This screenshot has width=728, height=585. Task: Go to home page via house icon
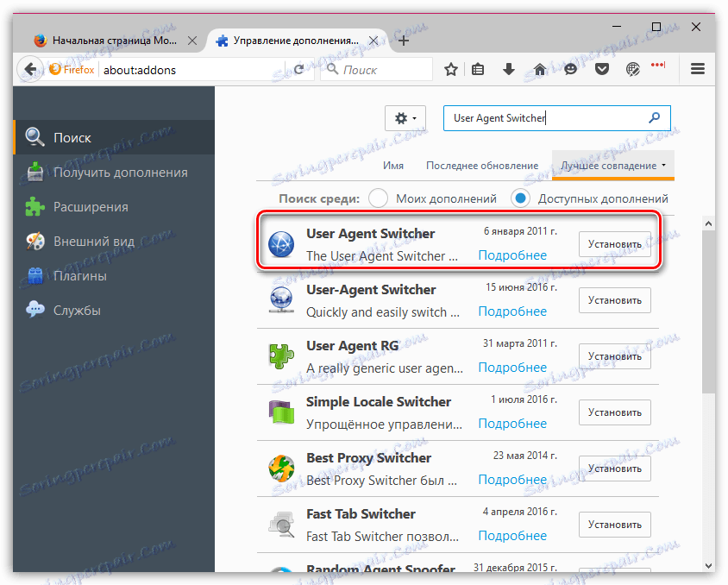(539, 70)
